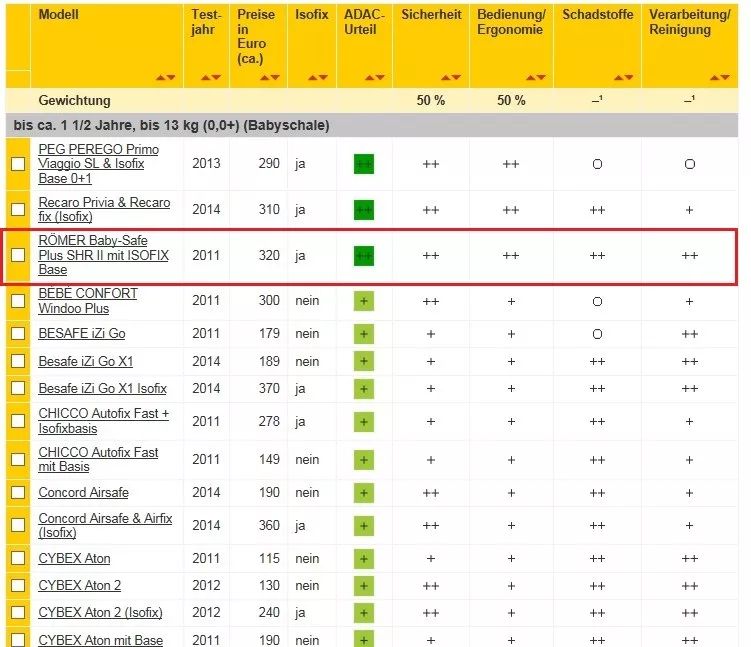Image resolution: width=751 pixels, height=647 pixels.
Task: Sort Sicherheit column ascending arrow
Action: click(445, 77)
